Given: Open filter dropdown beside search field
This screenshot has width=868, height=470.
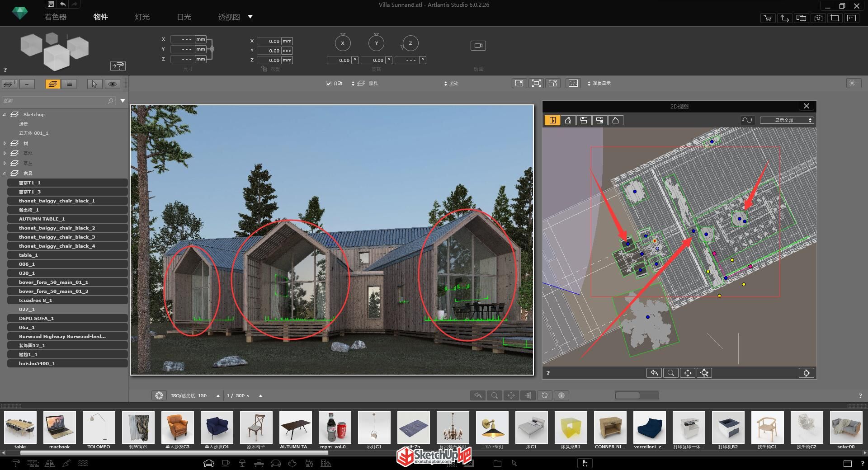Looking at the screenshot, I should click(123, 101).
